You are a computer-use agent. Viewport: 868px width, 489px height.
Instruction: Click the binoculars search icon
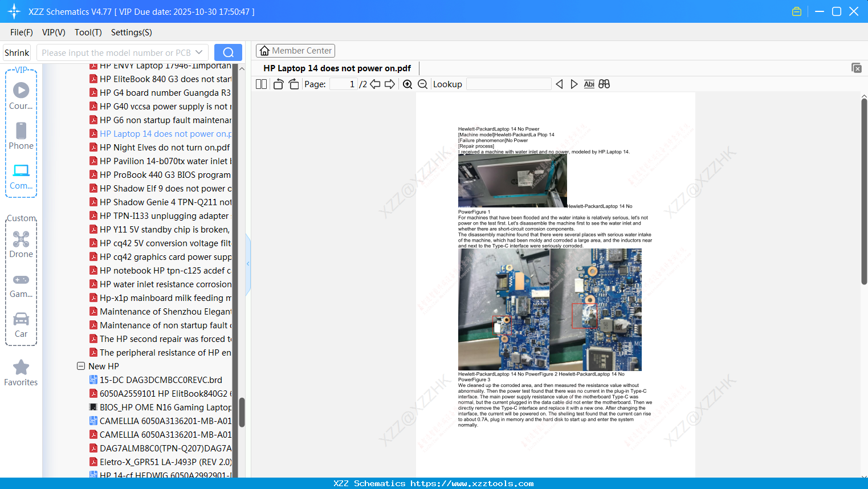point(604,84)
